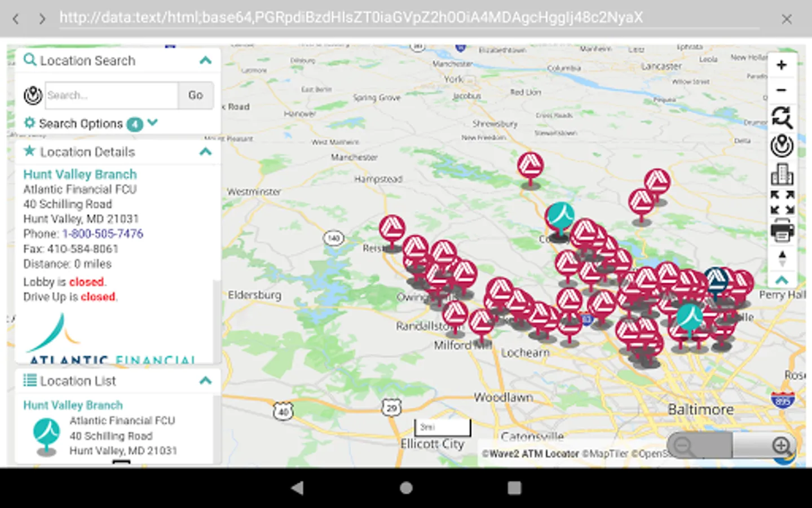Select the teal Hunt Valley marker on map
Image resolution: width=812 pixels, height=508 pixels.
pos(561,217)
